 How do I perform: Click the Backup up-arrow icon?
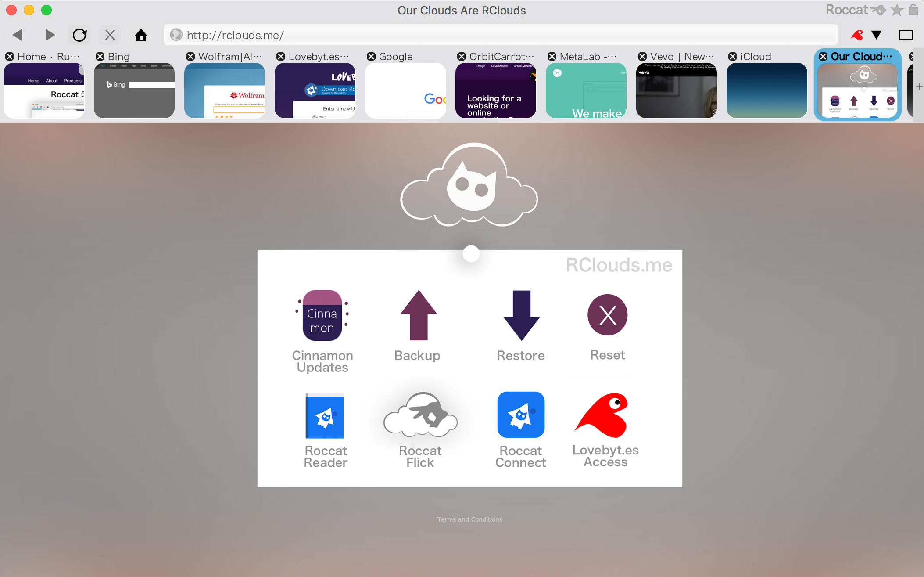(419, 315)
